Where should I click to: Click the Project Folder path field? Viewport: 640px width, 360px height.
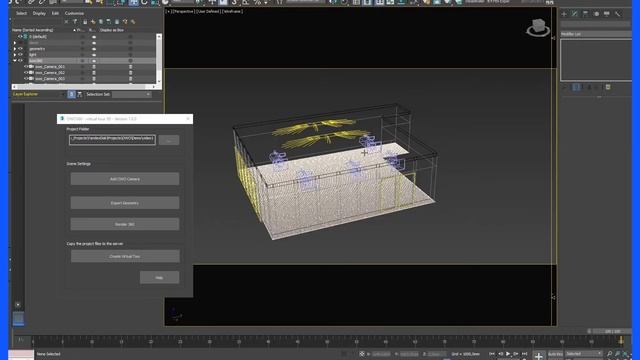[112, 140]
